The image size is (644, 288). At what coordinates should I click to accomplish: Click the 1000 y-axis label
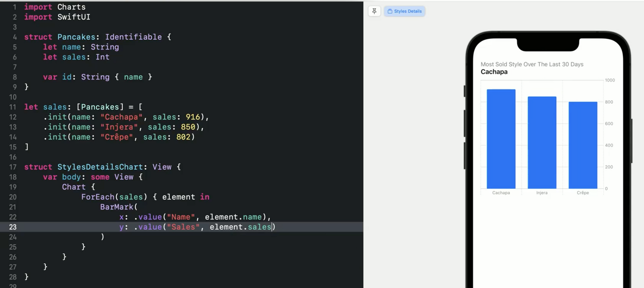[x=610, y=81]
